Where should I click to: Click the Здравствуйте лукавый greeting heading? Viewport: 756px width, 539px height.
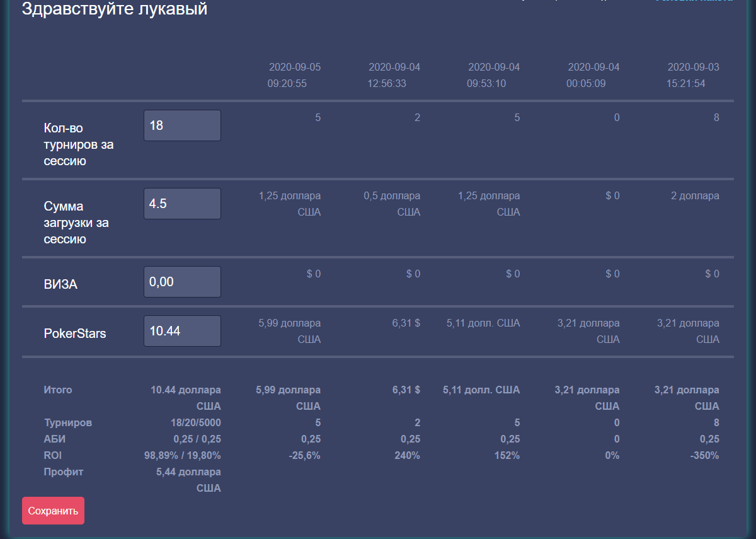coord(115,9)
